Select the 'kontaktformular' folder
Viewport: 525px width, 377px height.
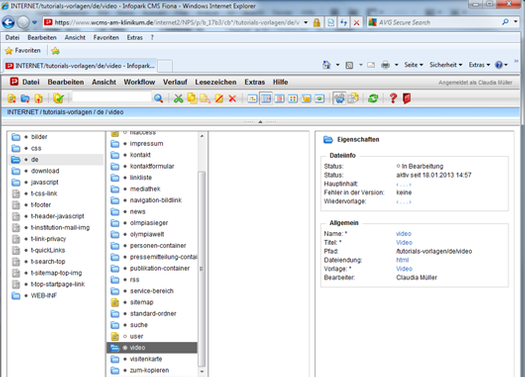pos(152,166)
